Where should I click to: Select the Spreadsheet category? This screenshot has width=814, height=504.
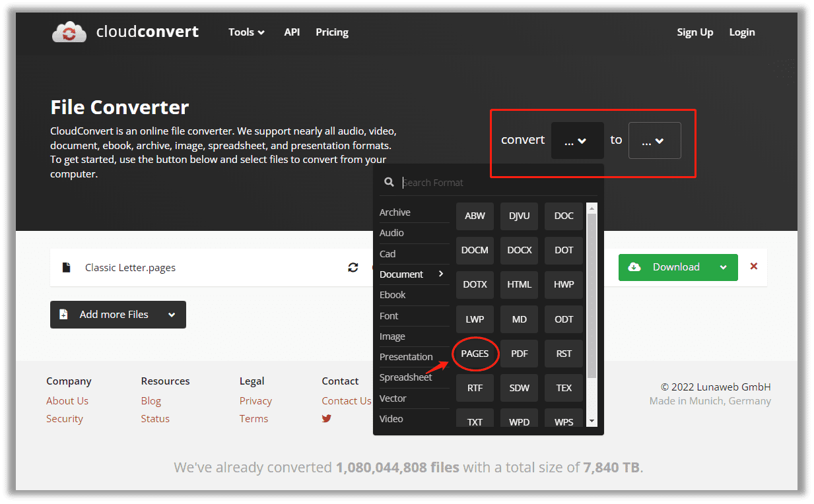(414, 377)
